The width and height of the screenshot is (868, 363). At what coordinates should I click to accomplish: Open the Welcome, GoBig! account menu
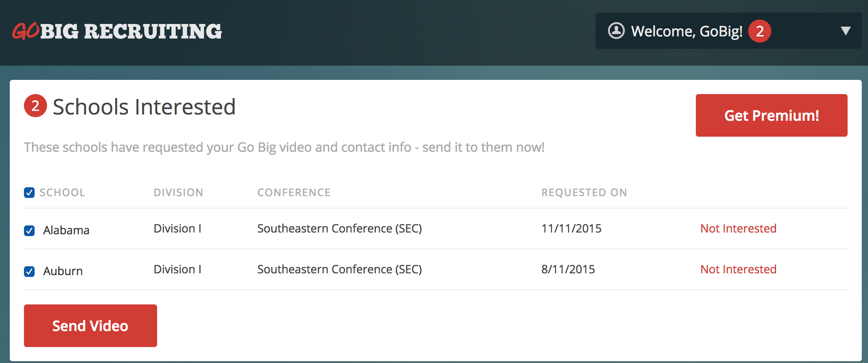[728, 31]
